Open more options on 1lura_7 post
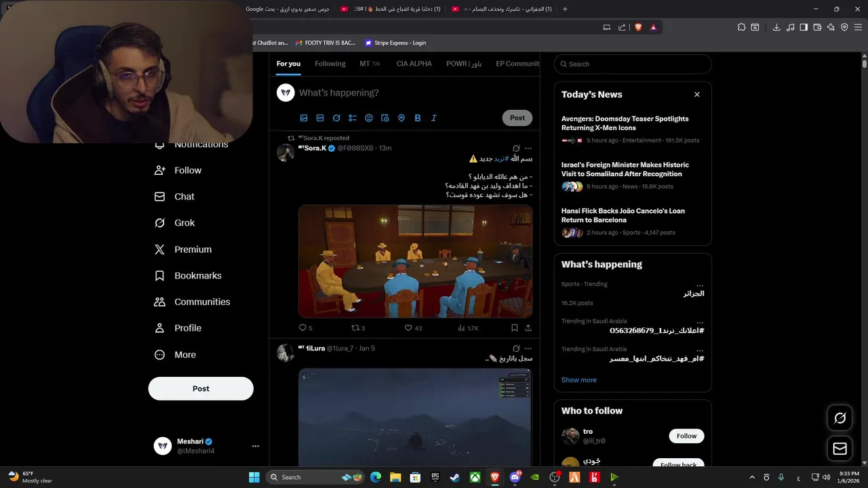The width and height of the screenshot is (868, 488). coord(528,348)
